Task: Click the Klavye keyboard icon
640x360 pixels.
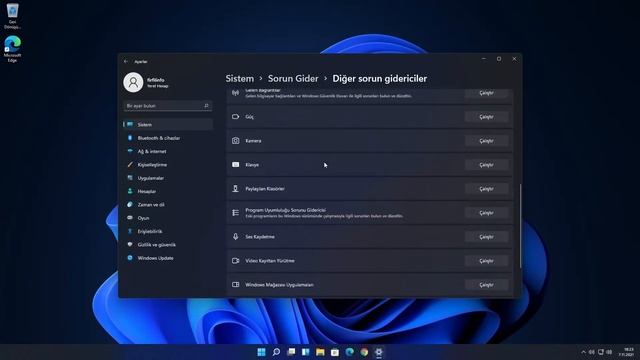Action: [236, 164]
